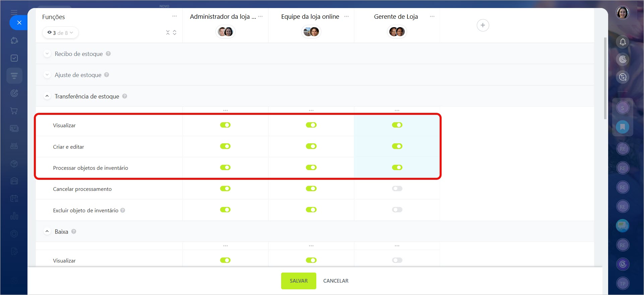Open the tasks checkmark icon in sidebar
This screenshot has width=644, height=295.
(x=14, y=58)
